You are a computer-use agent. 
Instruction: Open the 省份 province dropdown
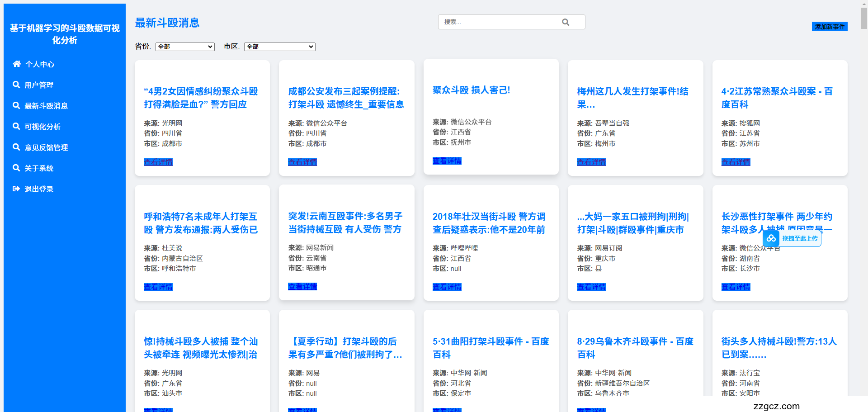click(185, 47)
